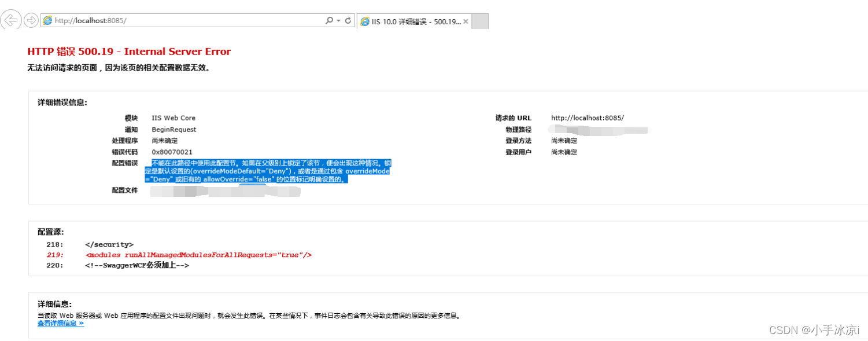Click the 物理路径 label
The width and height of the screenshot is (868, 341).
coord(518,130)
